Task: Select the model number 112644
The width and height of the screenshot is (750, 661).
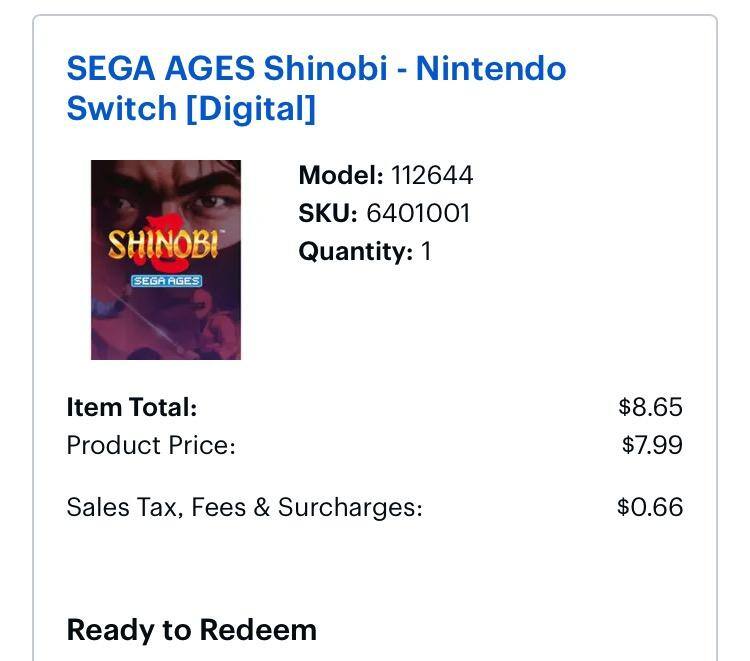Action: click(x=432, y=175)
